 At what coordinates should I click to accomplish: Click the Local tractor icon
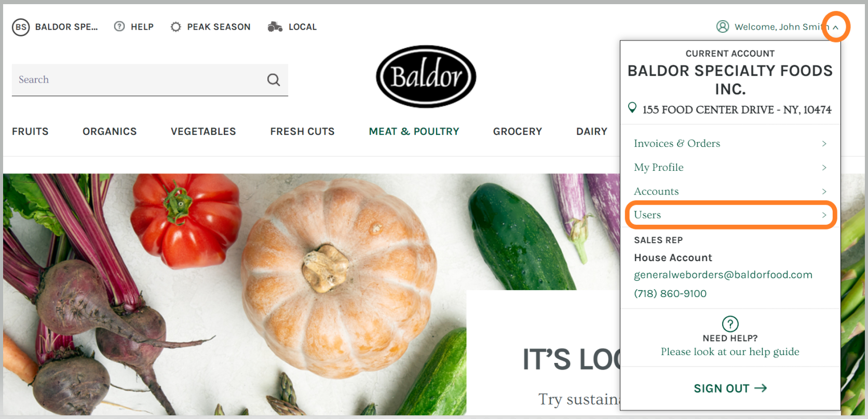click(275, 26)
